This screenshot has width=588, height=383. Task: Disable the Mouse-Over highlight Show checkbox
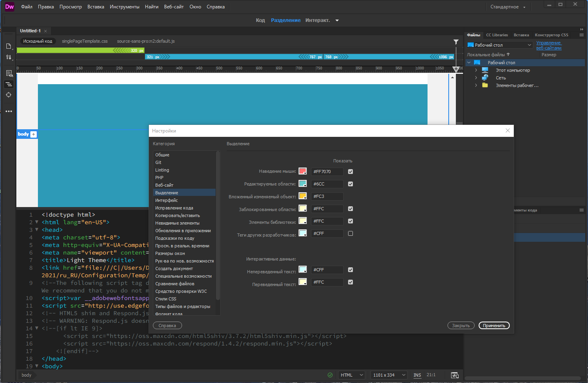350,172
